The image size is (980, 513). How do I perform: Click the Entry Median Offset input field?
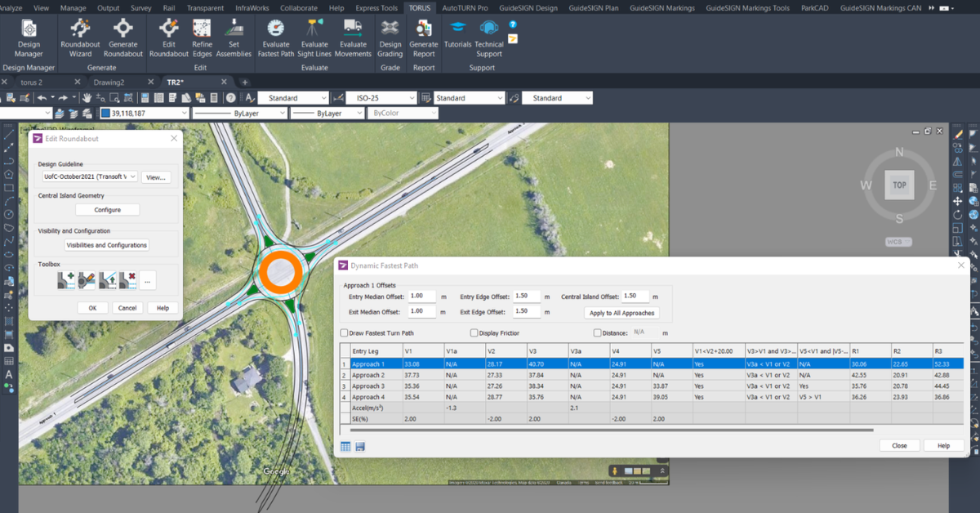pyautogui.click(x=422, y=297)
